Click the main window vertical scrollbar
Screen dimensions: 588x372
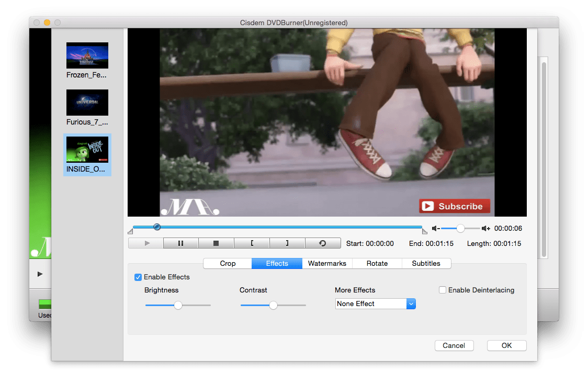(x=544, y=160)
